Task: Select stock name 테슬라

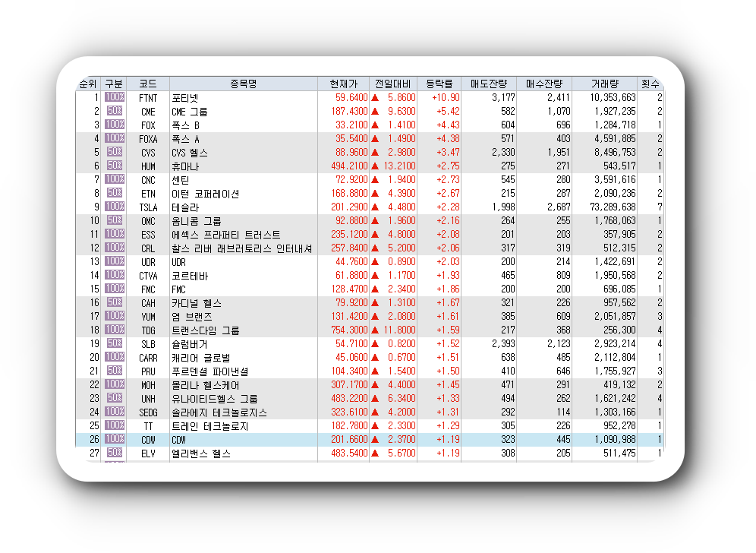Action: pos(185,207)
